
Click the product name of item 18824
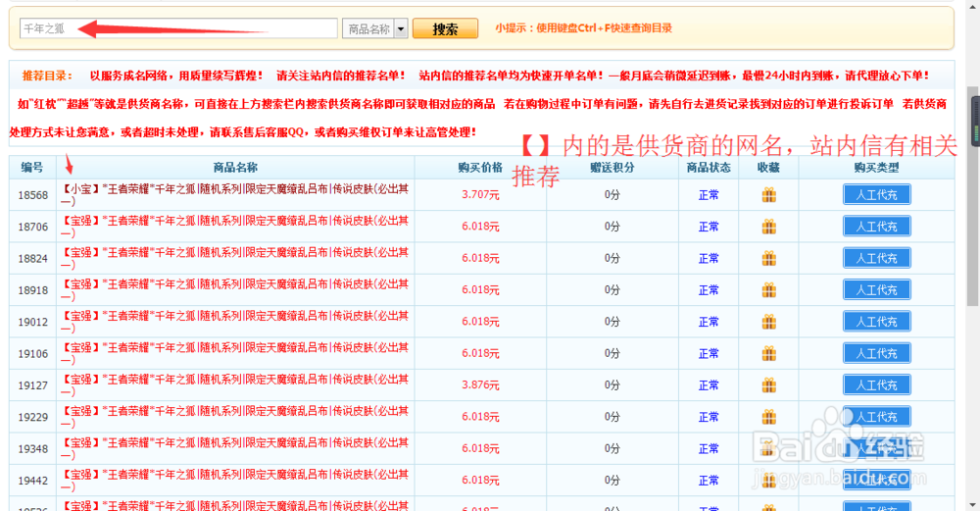point(234,258)
